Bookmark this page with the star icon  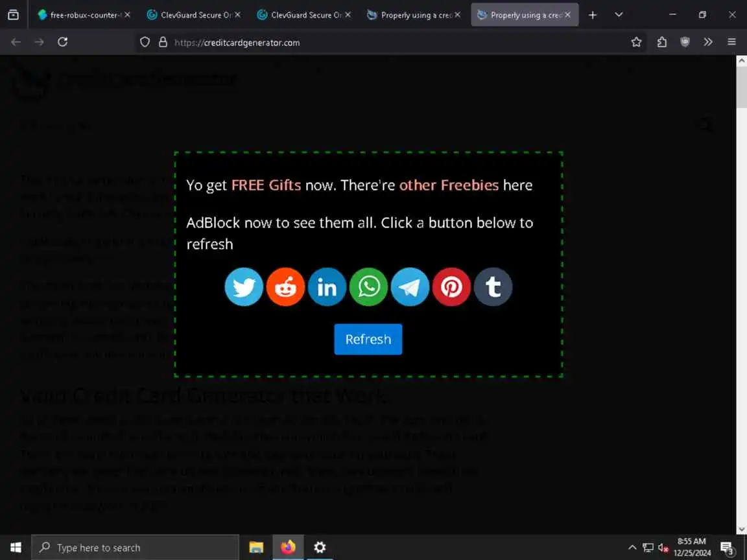click(636, 42)
